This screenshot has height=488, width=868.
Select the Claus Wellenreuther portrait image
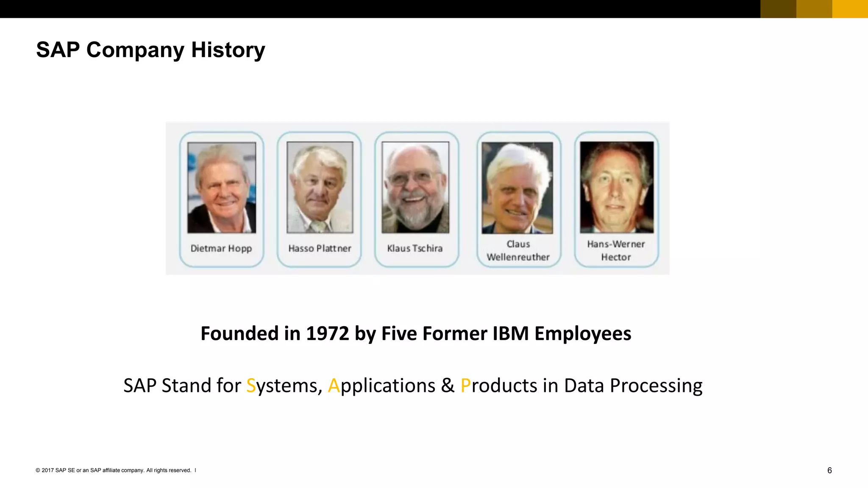[517, 188]
